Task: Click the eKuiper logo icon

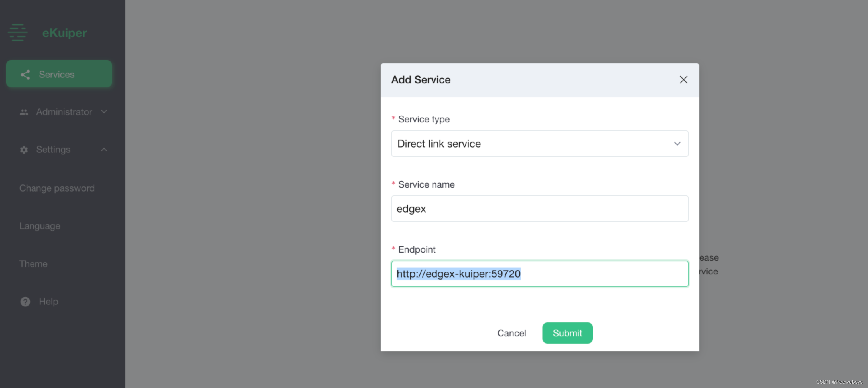Action: 18,33
